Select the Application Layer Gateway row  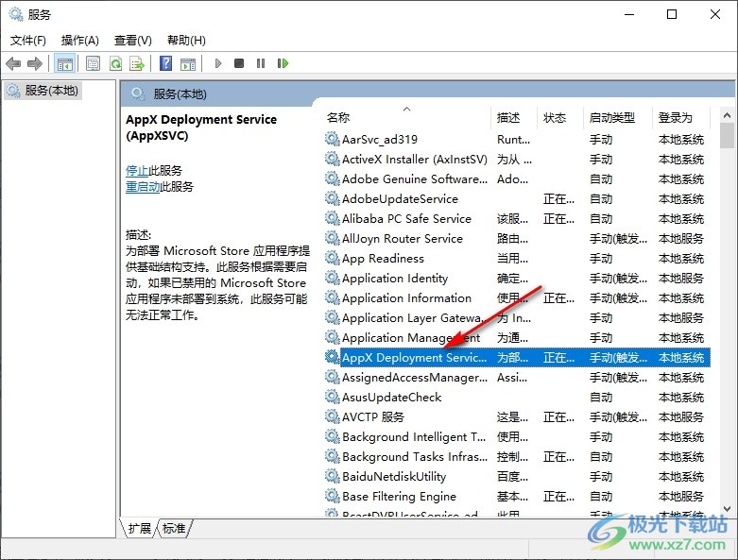pos(517,318)
